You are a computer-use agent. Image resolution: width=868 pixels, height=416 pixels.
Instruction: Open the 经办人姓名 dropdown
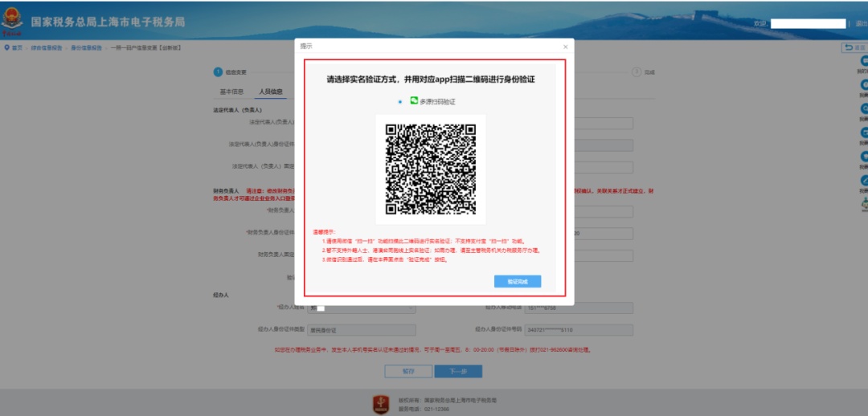click(362, 308)
